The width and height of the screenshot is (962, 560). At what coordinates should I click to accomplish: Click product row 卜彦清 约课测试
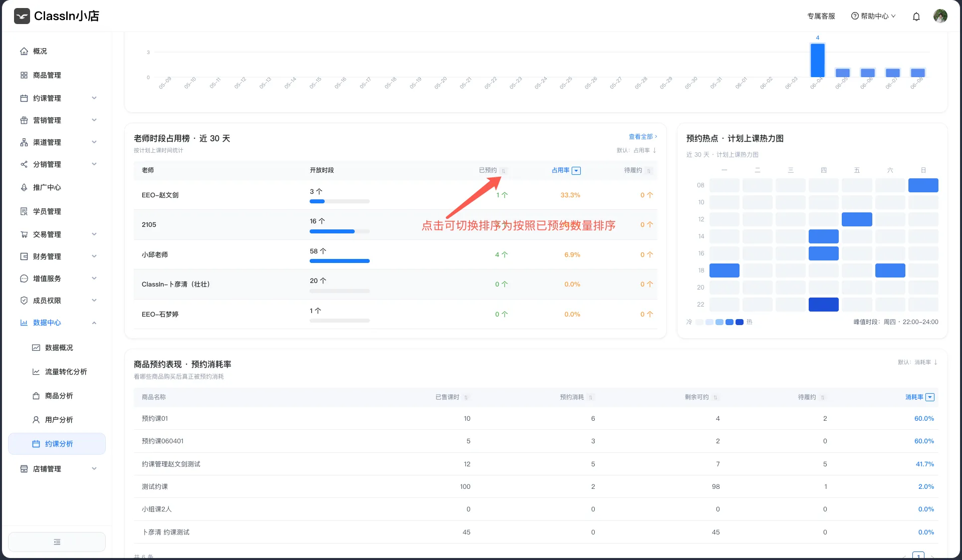pyautogui.click(x=536, y=532)
